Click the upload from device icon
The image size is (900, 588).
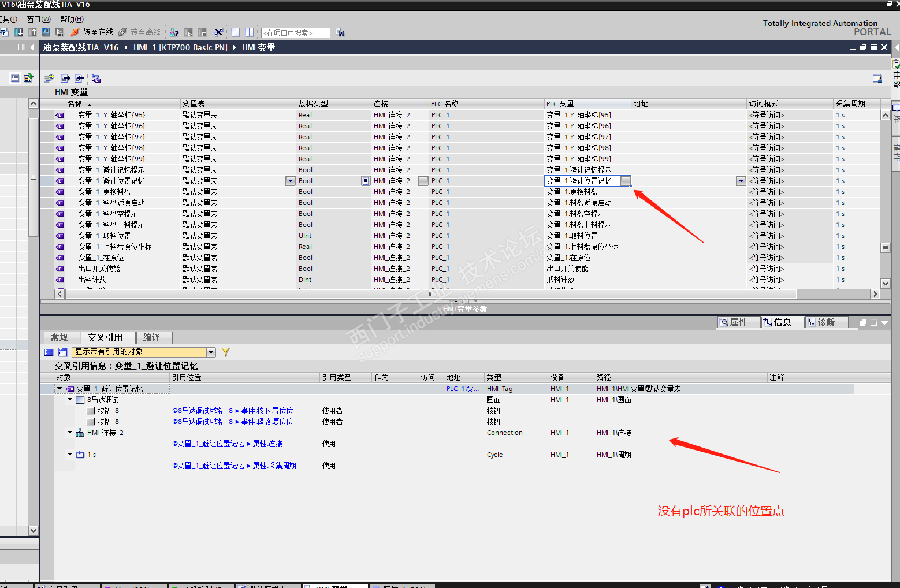pyautogui.click(x=32, y=32)
